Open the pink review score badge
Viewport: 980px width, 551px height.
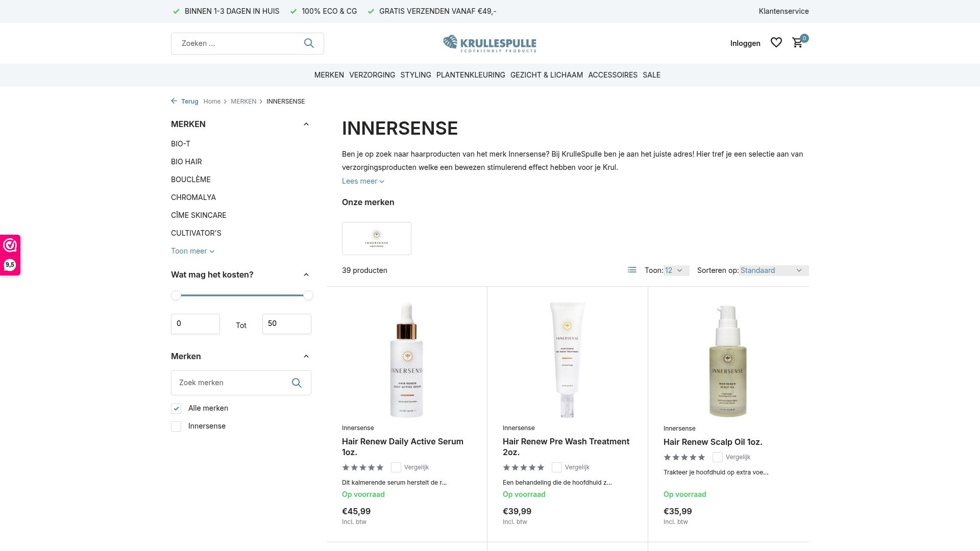(10, 255)
